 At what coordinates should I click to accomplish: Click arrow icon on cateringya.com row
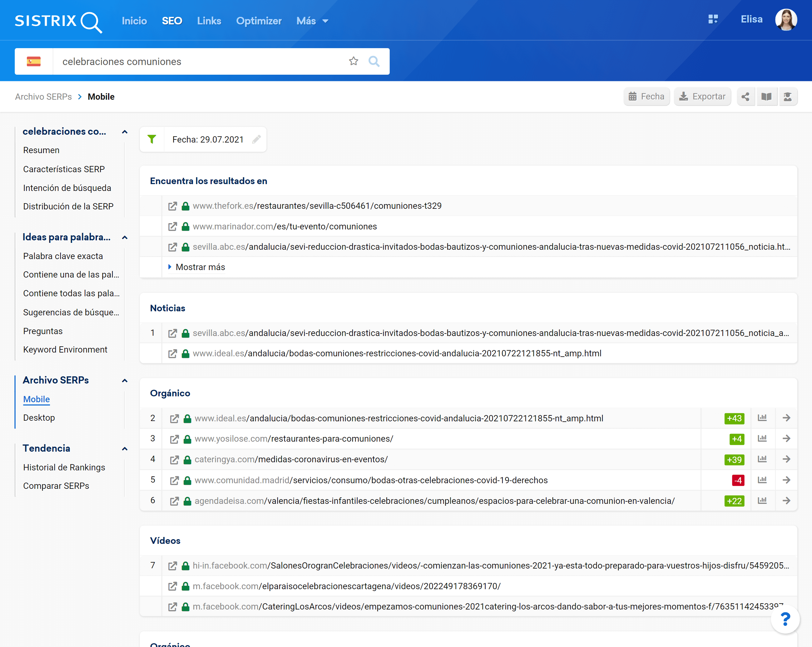tap(786, 459)
